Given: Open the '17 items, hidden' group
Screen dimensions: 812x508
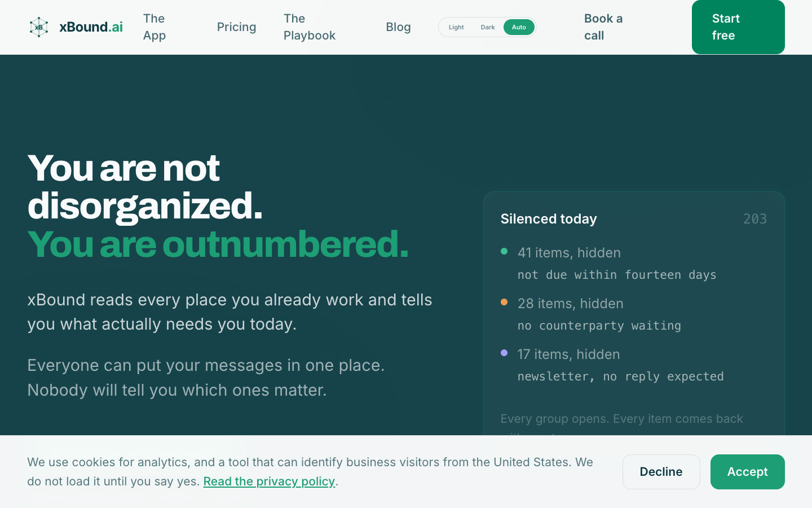Looking at the screenshot, I should coord(568,354).
